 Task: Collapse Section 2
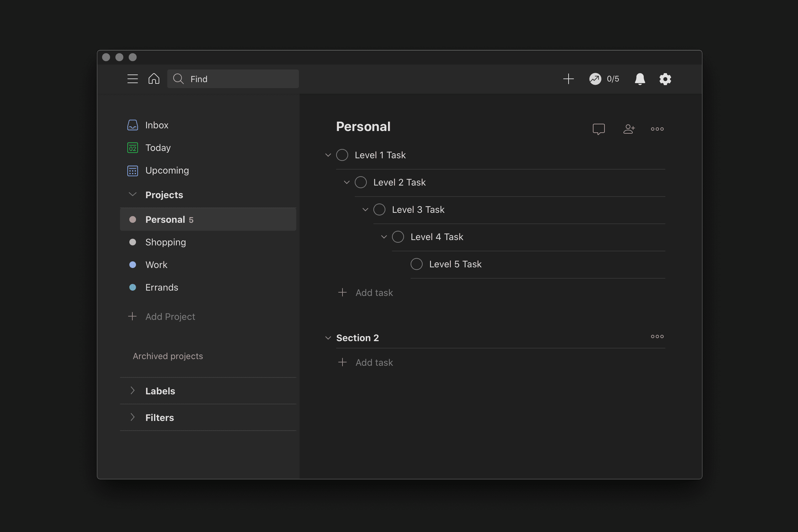pyautogui.click(x=328, y=338)
